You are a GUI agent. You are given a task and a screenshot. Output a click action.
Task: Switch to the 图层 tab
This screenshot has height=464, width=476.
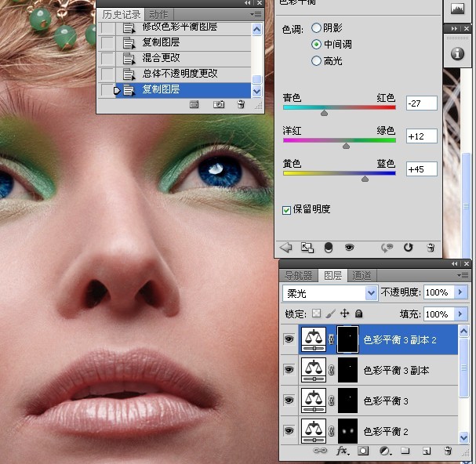[333, 275]
